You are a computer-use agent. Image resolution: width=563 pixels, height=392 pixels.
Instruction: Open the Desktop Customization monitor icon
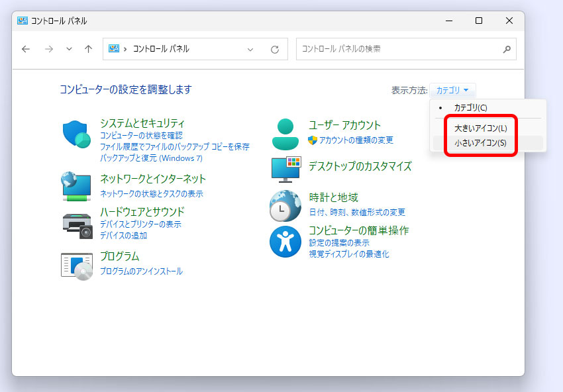point(285,169)
